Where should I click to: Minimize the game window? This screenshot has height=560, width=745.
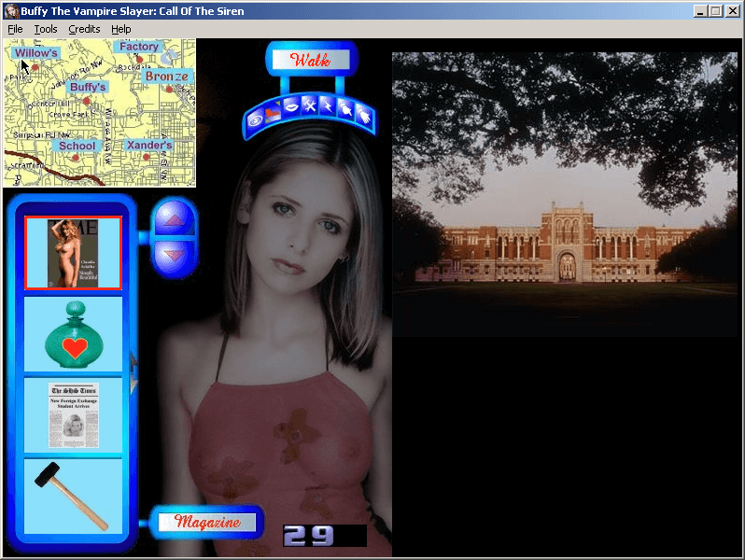pos(700,11)
